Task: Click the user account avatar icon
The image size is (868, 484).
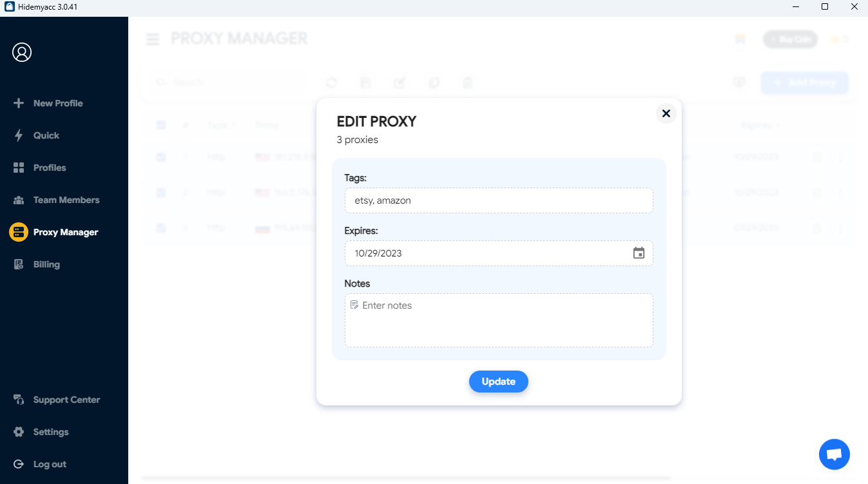Action: [22, 52]
